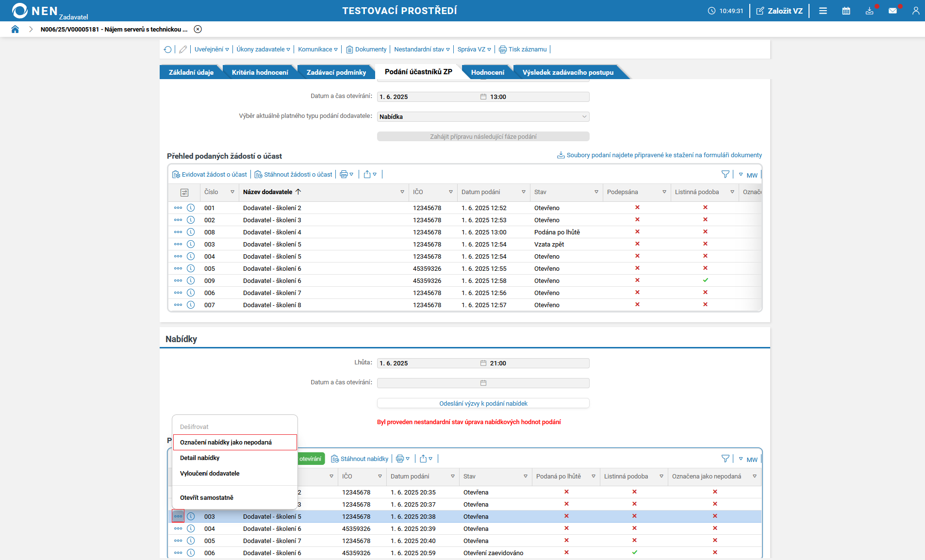The width and height of the screenshot is (925, 560).
Task: Click the home icon in the breadcrumb
Action: (15, 29)
